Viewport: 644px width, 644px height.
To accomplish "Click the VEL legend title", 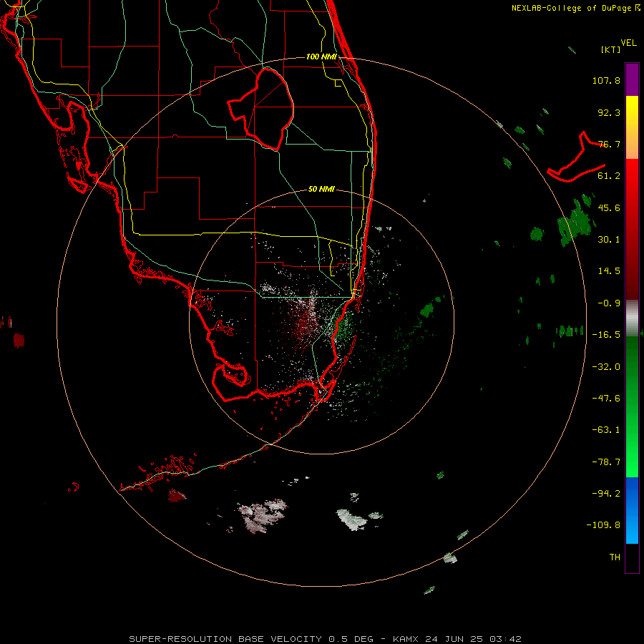I will tap(628, 43).
